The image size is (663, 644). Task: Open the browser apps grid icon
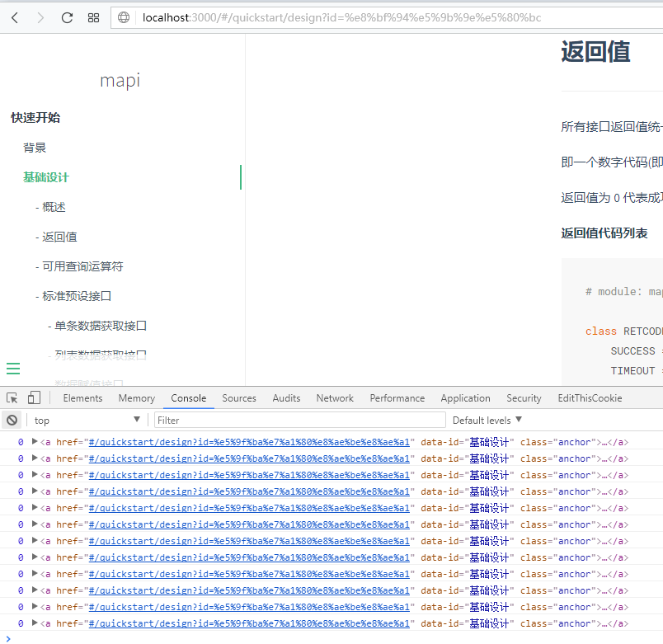tap(93, 18)
